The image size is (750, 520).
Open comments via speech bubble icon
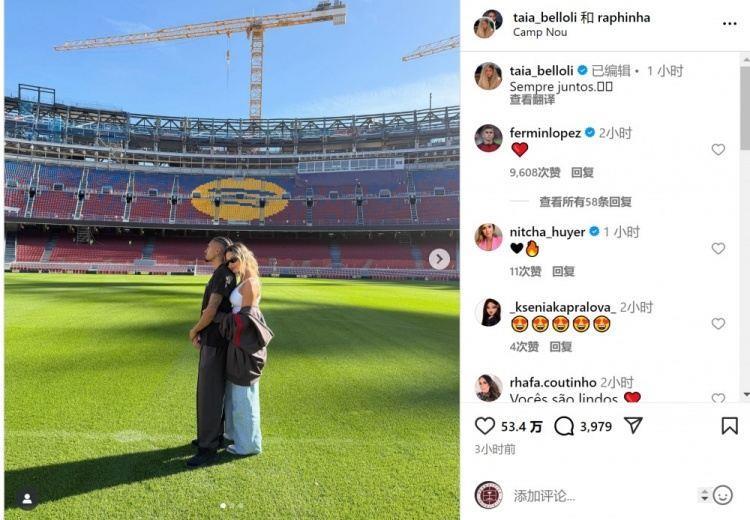564,426
